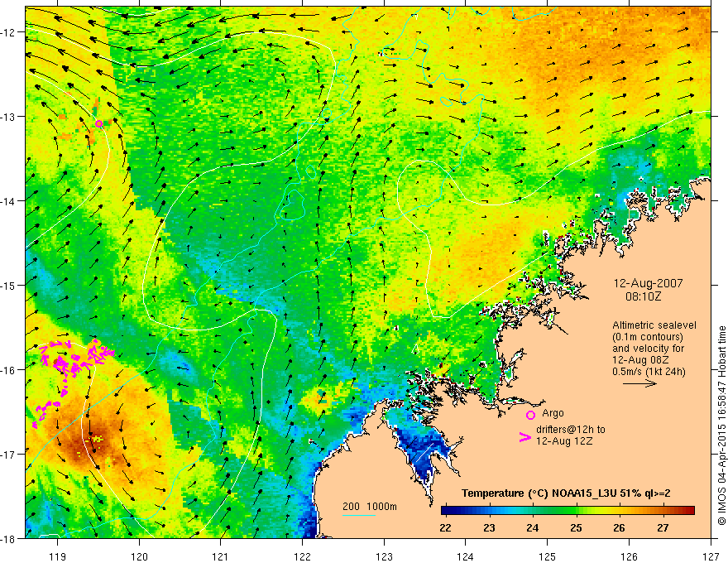Click the color bar tick label 25

(x=576, y=527)
